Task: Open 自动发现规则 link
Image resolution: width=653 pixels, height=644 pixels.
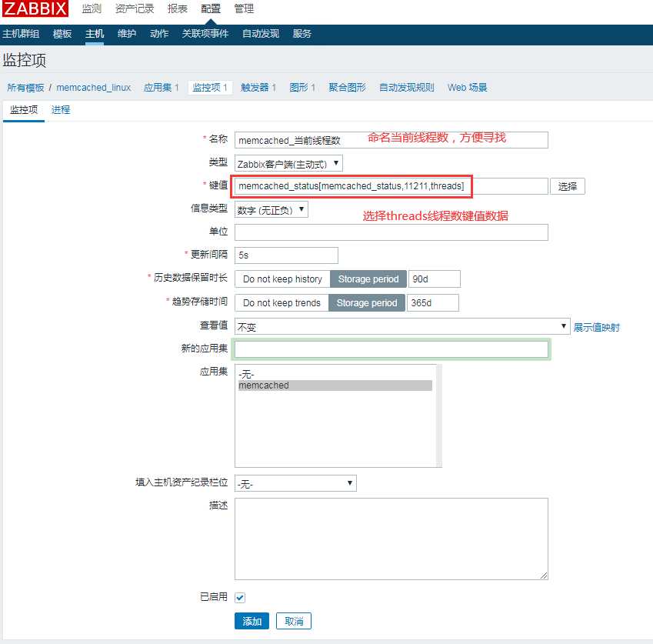Action: coord(407,88)
